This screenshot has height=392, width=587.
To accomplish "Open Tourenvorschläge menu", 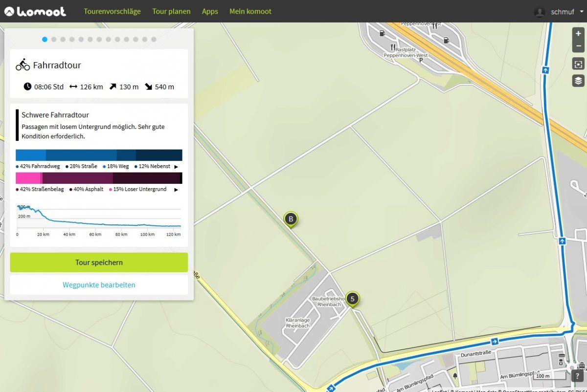I will tap(112, 11).
